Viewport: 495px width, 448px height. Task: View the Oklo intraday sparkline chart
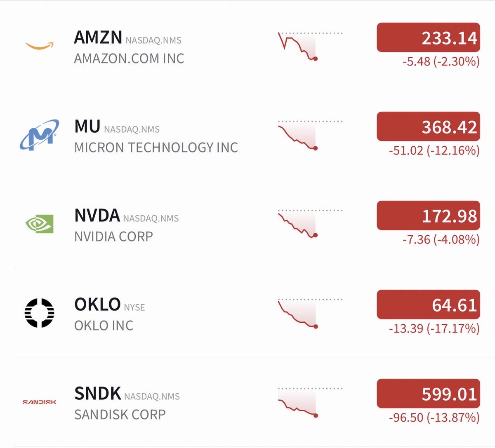[x=309, y=313]
